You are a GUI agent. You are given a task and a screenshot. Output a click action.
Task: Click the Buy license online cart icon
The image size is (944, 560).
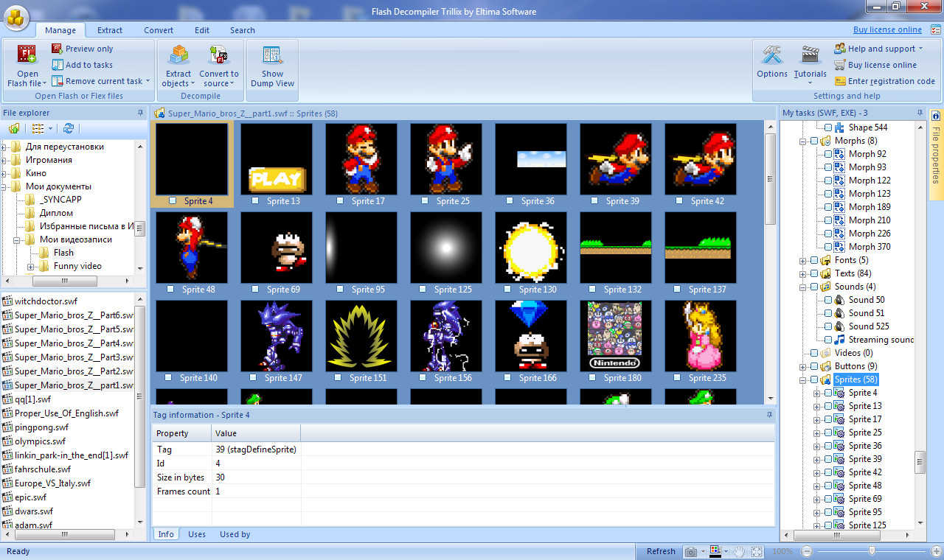coord(840,65)
